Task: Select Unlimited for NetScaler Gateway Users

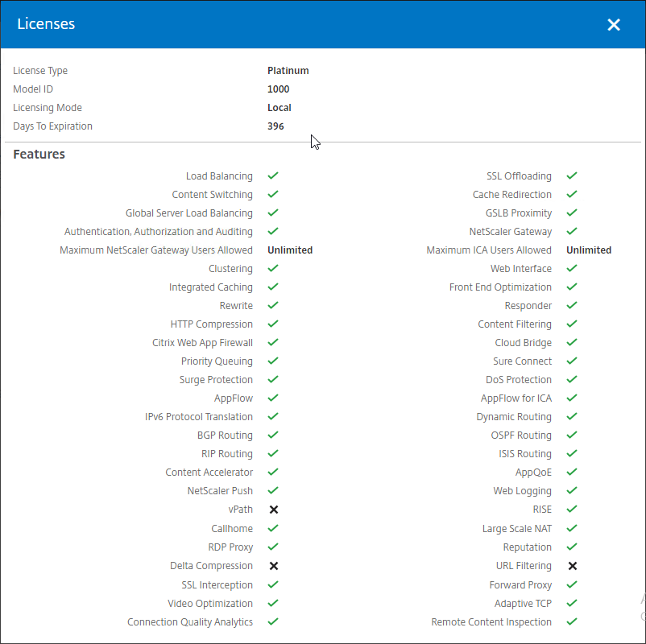Action: [290, 250]
